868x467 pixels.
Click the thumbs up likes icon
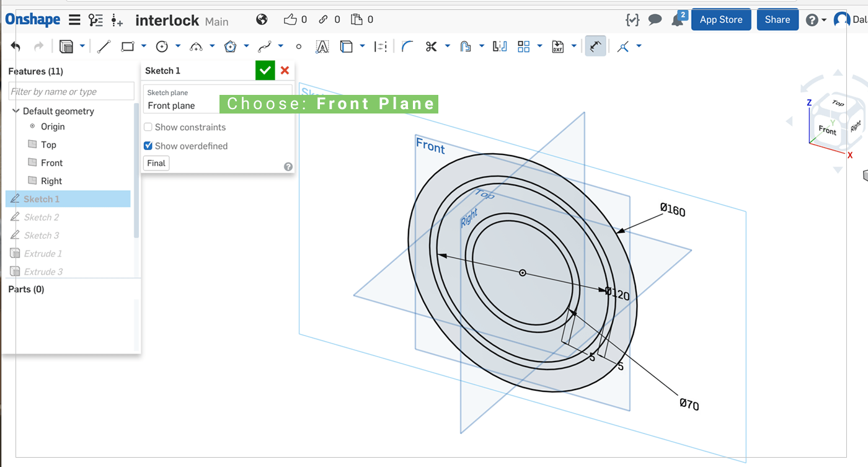click(x=290, y=20)
